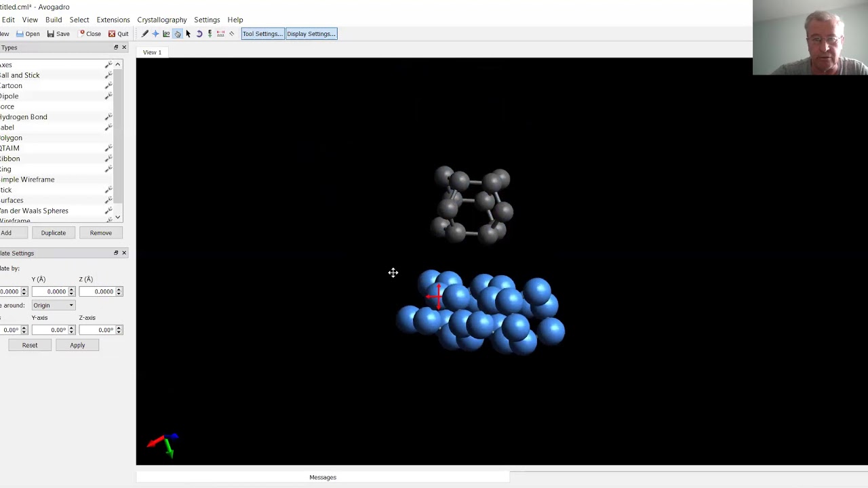Select the Measure tool
868x488 pixels.
(220, 34)
